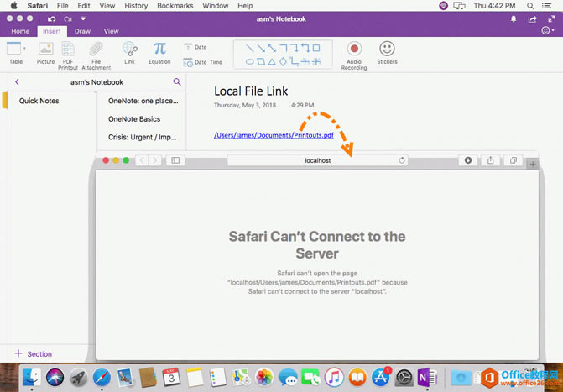Select the 2D axes plus shape
The height and width of the screenshot is (392, 563).
(x=305, y=62)
